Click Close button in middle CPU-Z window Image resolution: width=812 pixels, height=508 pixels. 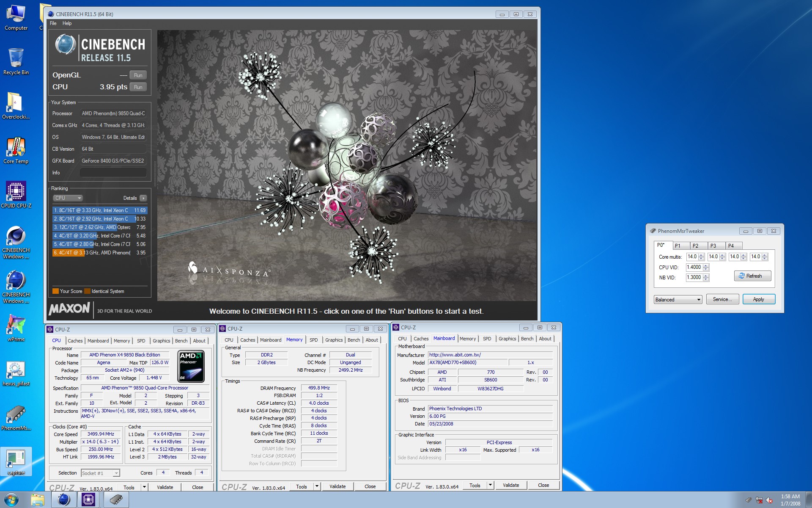point(370,486)
